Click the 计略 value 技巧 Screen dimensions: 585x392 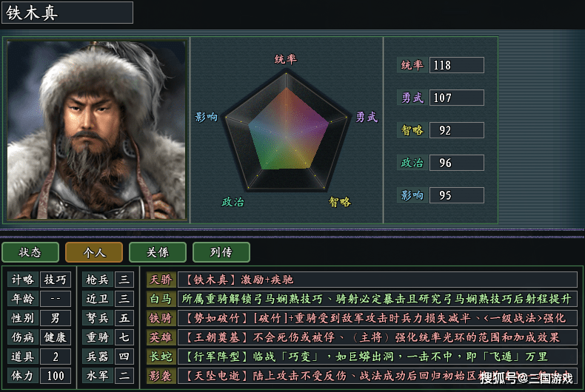[56, 280]
